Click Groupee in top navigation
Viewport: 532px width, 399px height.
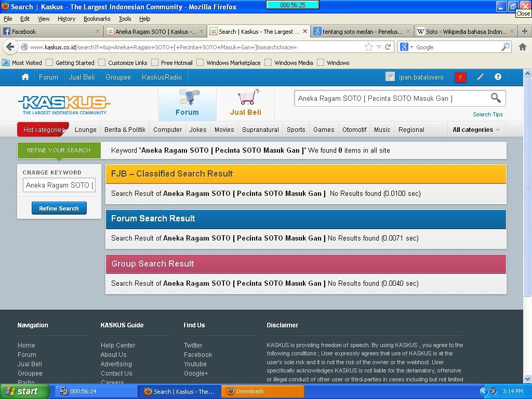pyautogui.click(x=118, y=77)
